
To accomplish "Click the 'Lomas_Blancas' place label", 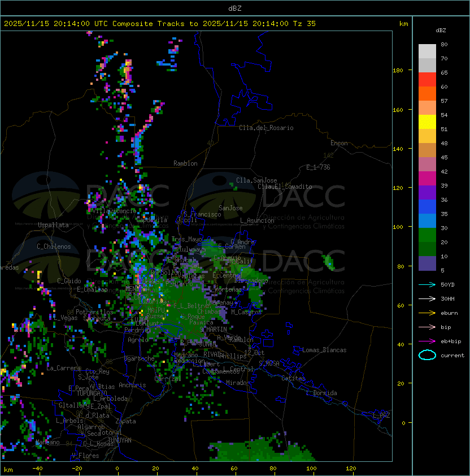I will (x=324, y=350).
